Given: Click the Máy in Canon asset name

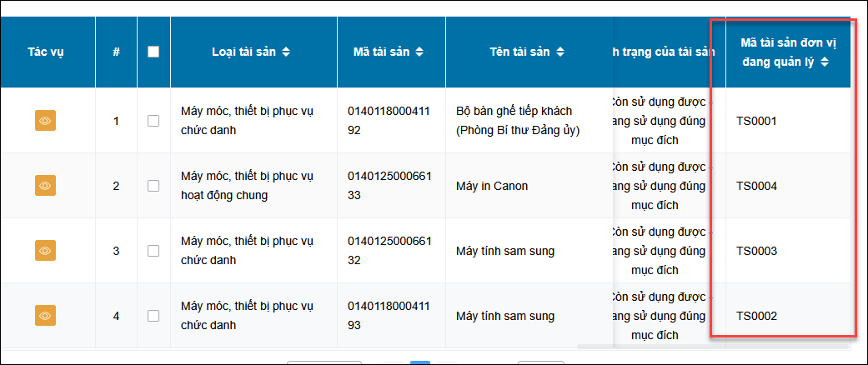Looking at the screenshot, I should click(492, 186).
